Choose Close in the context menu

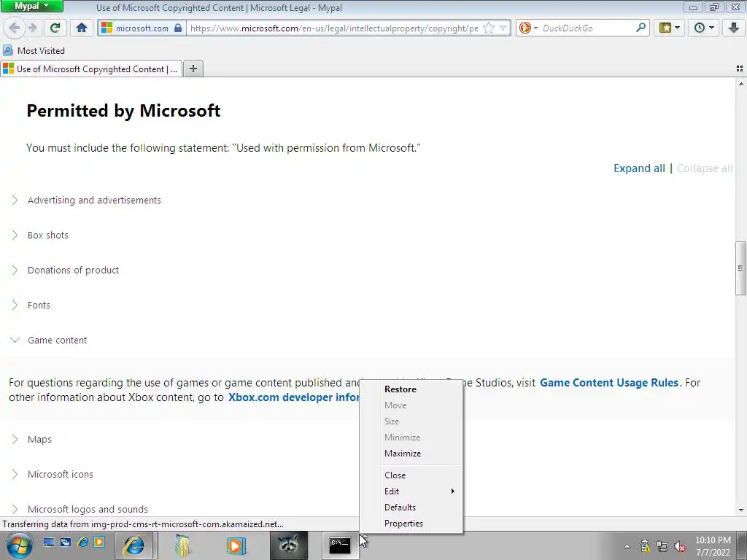click(395, 475)
